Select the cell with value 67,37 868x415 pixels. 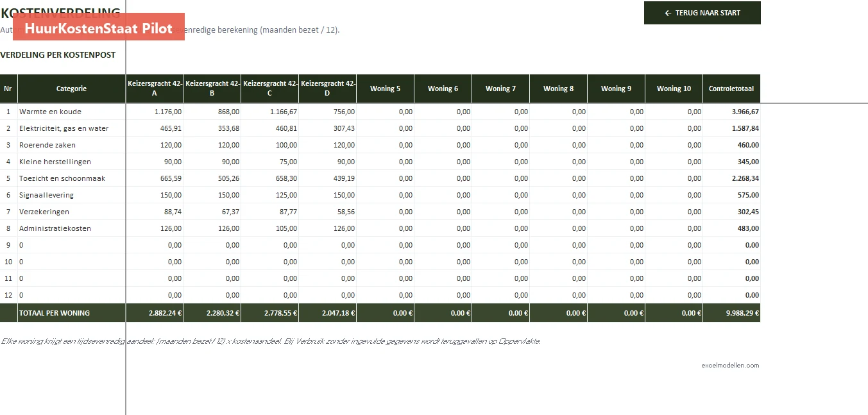pyautogui.click(x=212, y=212)
